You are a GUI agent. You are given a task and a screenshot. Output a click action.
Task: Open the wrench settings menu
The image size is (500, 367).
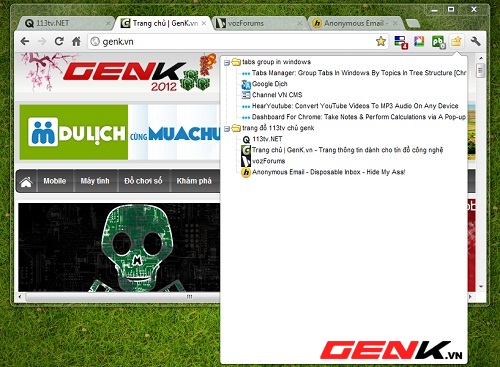coord(476,41)
